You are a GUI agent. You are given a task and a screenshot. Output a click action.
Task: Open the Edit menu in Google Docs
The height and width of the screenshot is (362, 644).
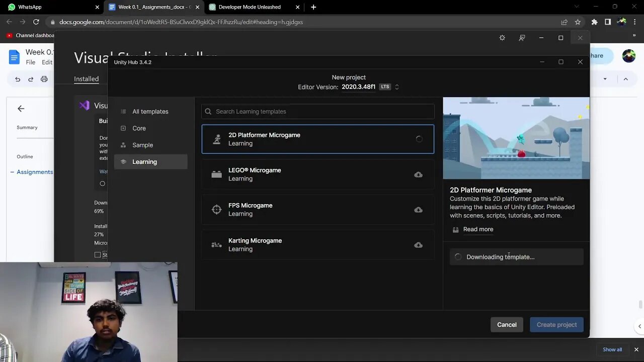[47, 62]
